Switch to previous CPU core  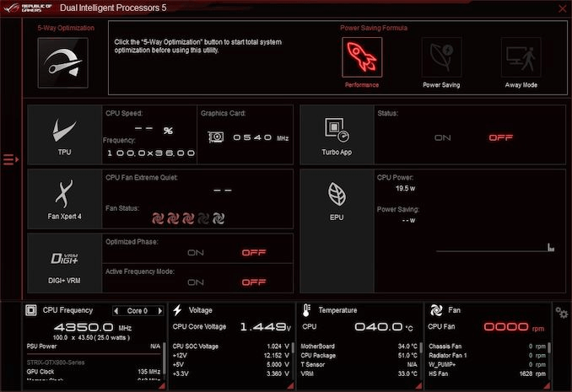(116, 311)
